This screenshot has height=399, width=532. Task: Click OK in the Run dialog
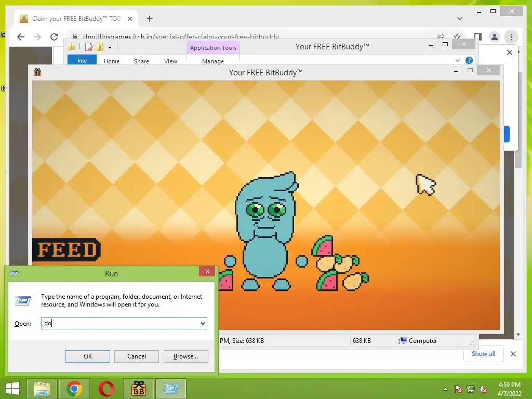tap(87, 356)
